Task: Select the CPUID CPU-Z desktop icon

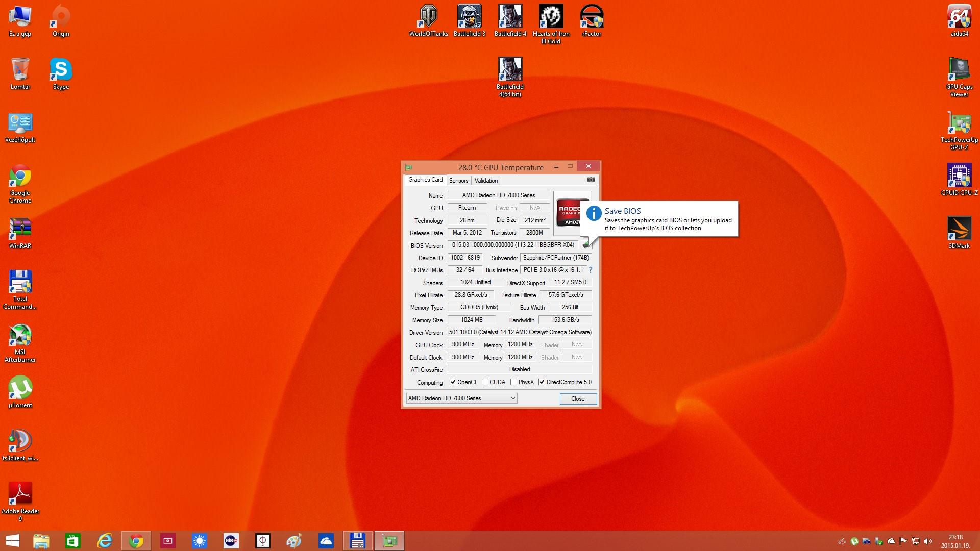Action: 959,180
